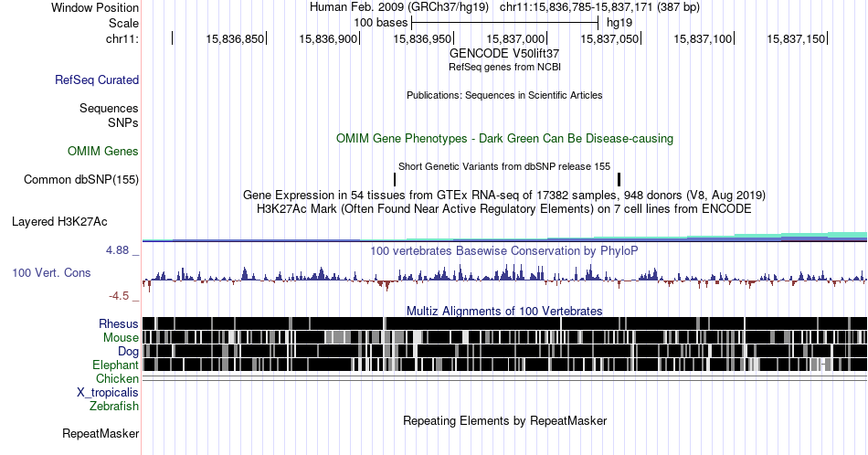Click the GTEx Gene Expression title text
Viewport: 868px width, 455px height.
click(504, 195)
